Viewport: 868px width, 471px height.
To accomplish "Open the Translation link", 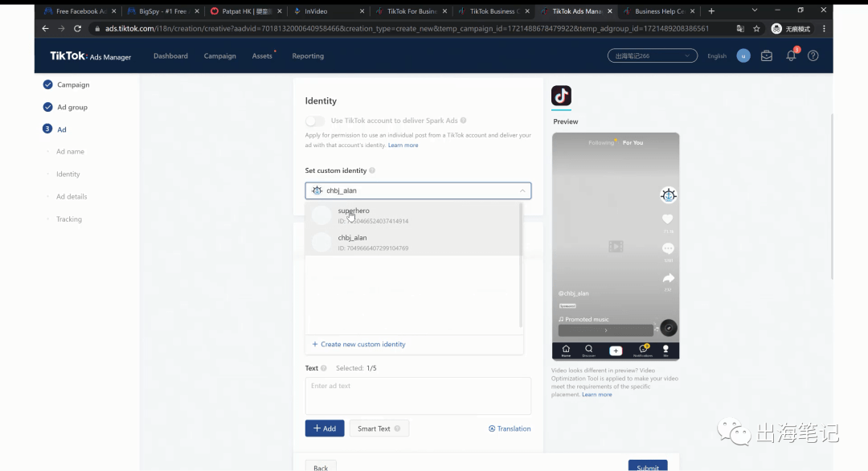I will (510, 428).
